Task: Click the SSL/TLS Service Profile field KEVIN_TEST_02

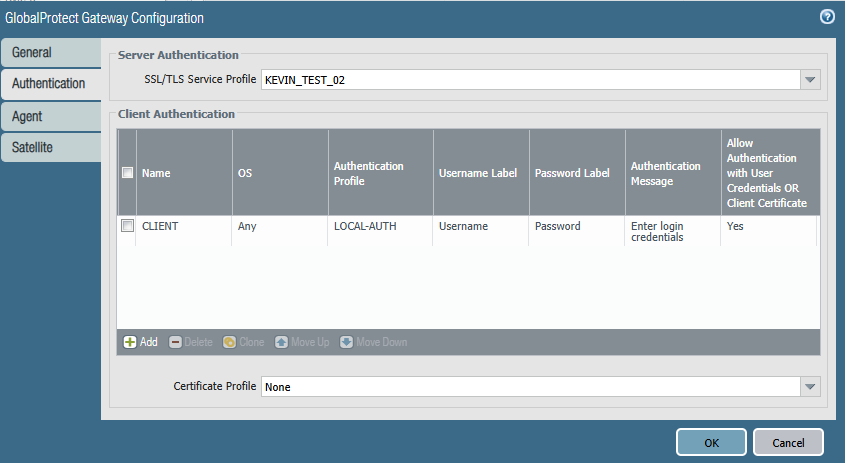Action: coord(531,80)
